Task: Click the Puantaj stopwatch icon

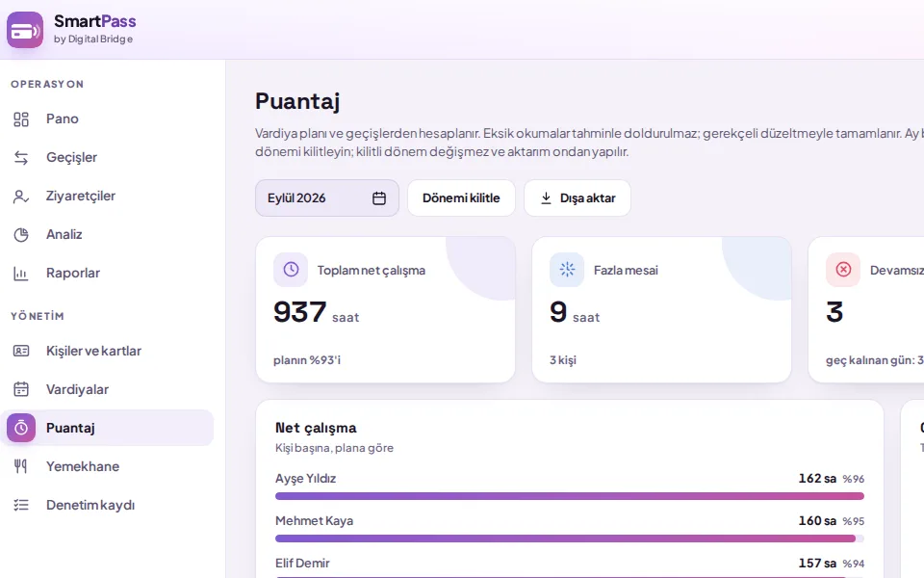Action: point(21,428)
